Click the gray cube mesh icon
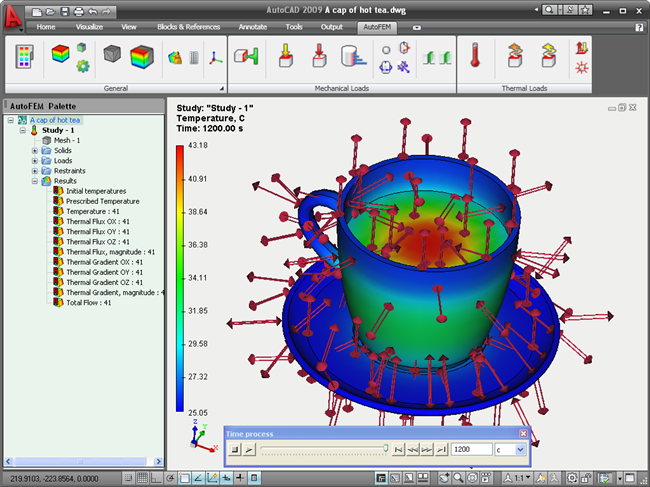Image resolution: width=650 pixels, height=487 pixels. (x=112, y=54)
